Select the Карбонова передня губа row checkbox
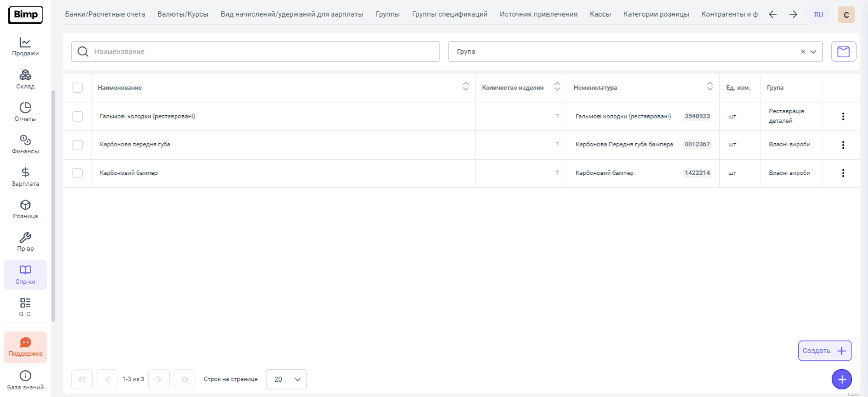This screenshot has width=868, height=397. [x=78, y=145]
